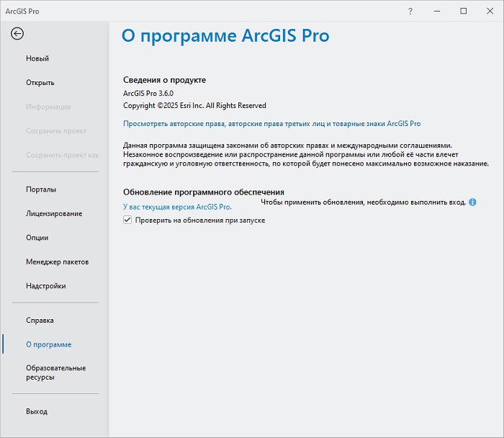Select Открыть in the sidebar

40,83
